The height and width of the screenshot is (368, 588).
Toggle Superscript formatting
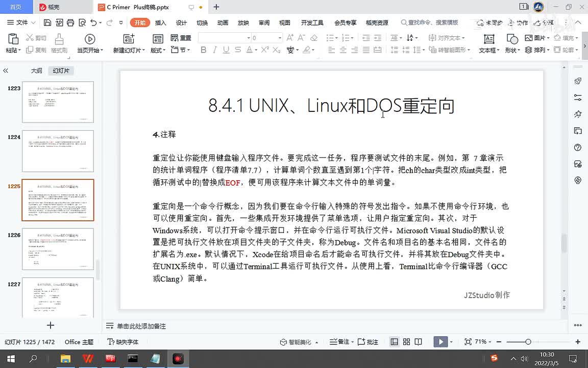(x=265, y=50)
